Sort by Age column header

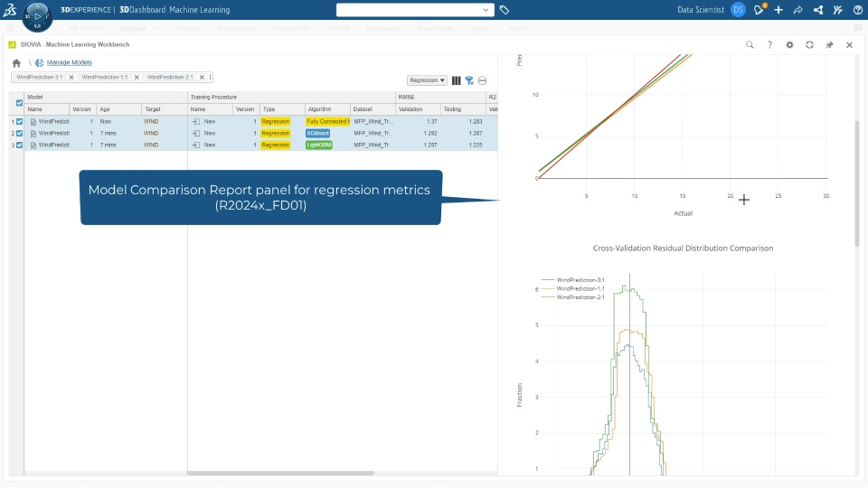point(118,109)
